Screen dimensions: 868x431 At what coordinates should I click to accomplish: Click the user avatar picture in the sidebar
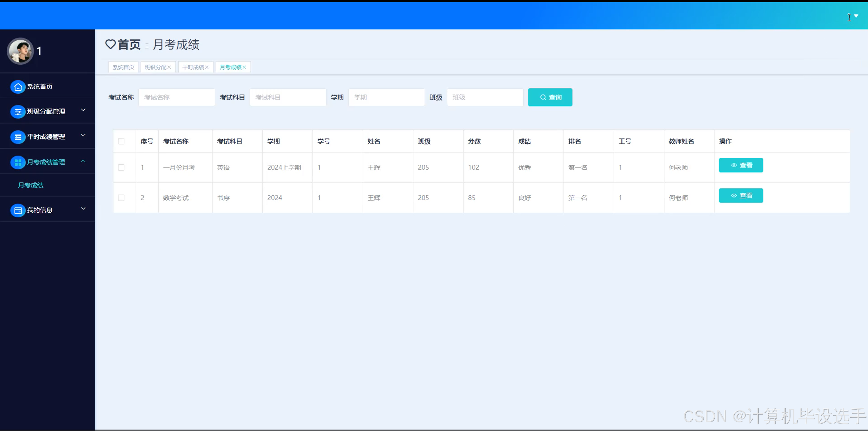point(20,51)
